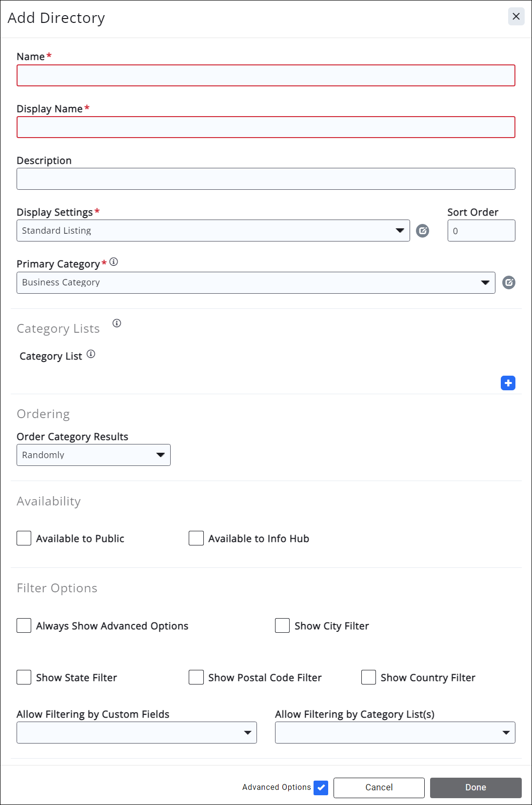Focus the Name input field
This screenshot has width=532, height=805.
[x=266, y=76]
